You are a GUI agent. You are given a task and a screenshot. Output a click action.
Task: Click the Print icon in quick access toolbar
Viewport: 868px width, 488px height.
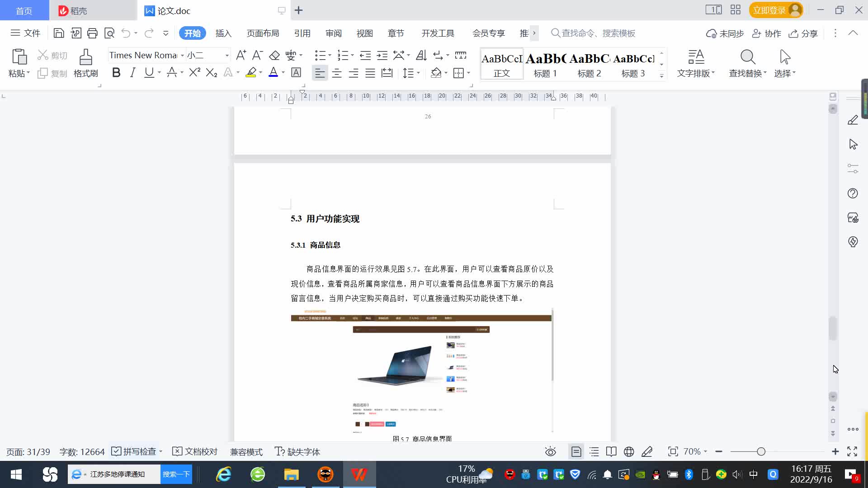point(92,33)
